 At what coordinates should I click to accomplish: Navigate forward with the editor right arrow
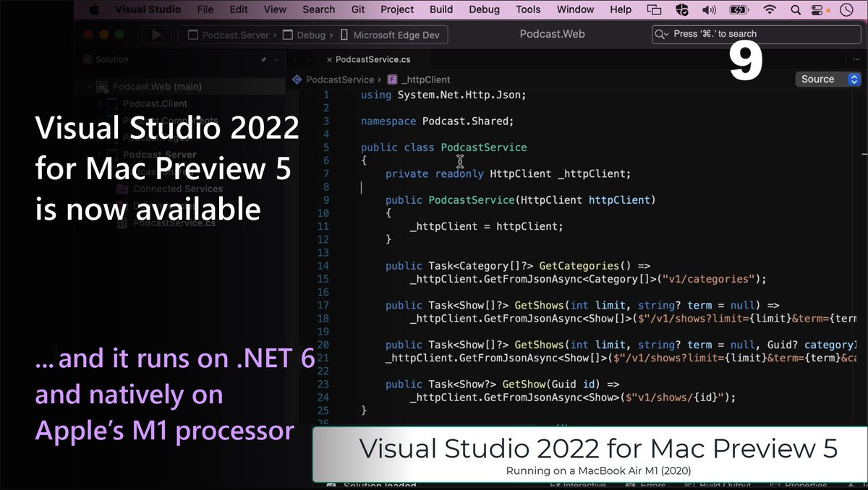[307, 59]
